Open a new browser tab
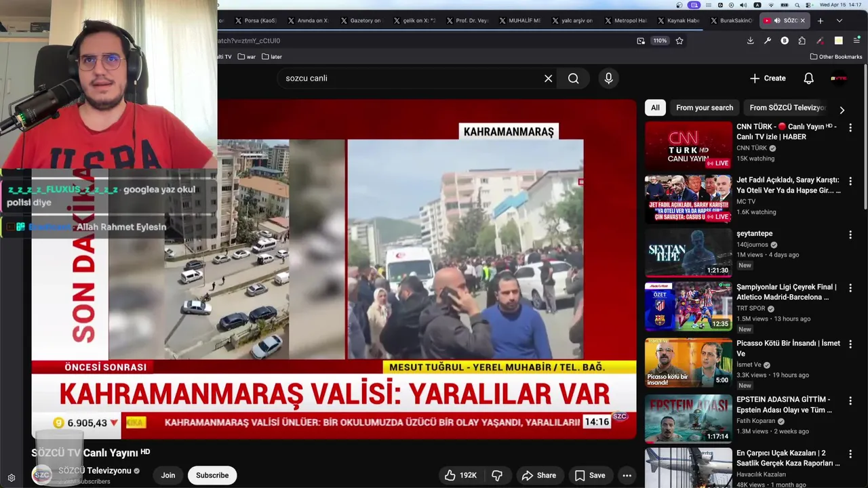The image size is (868, 488). 821,21
